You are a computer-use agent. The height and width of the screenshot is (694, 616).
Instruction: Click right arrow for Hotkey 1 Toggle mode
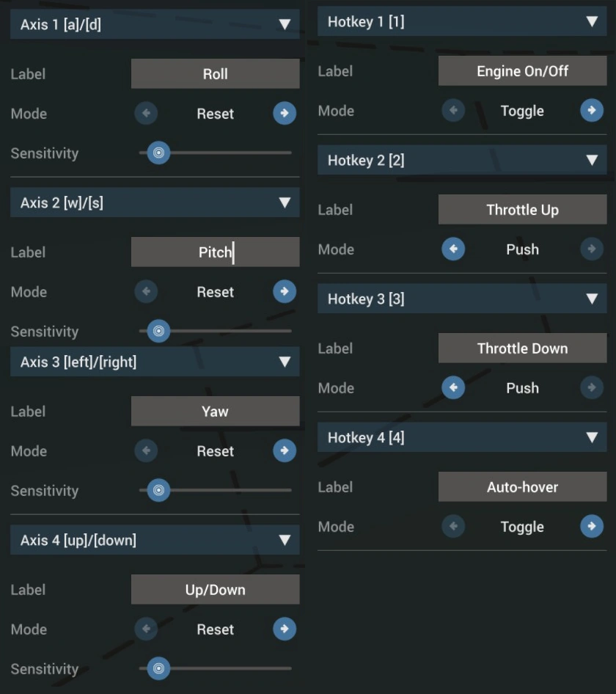click(x=592, y=111)
